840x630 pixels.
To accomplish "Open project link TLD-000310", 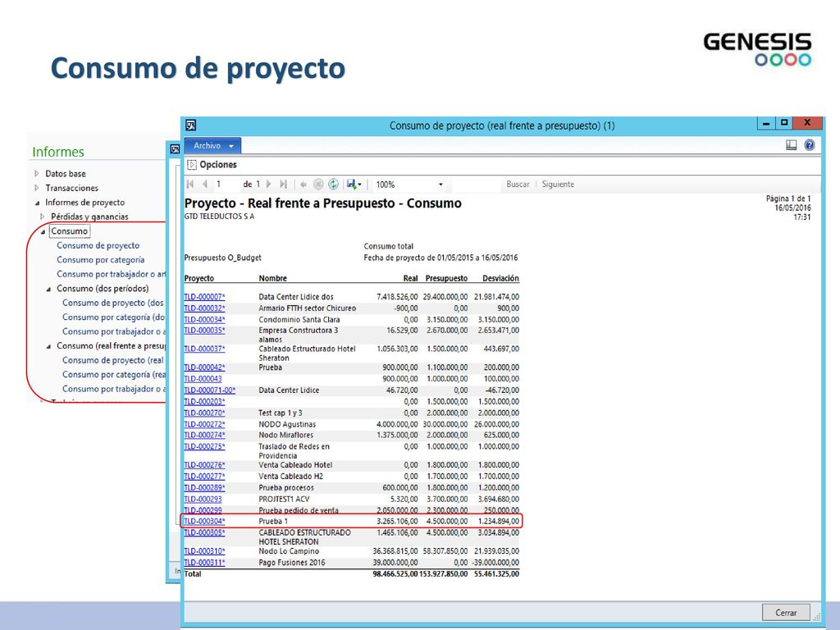I will click(204, 550).
